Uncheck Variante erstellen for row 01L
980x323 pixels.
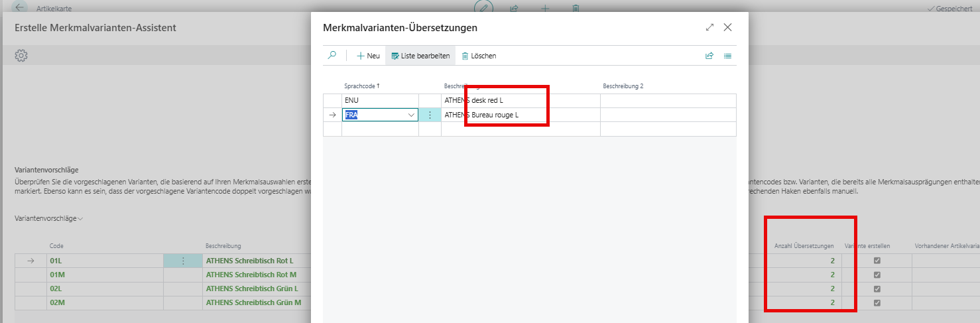(877, 261)
